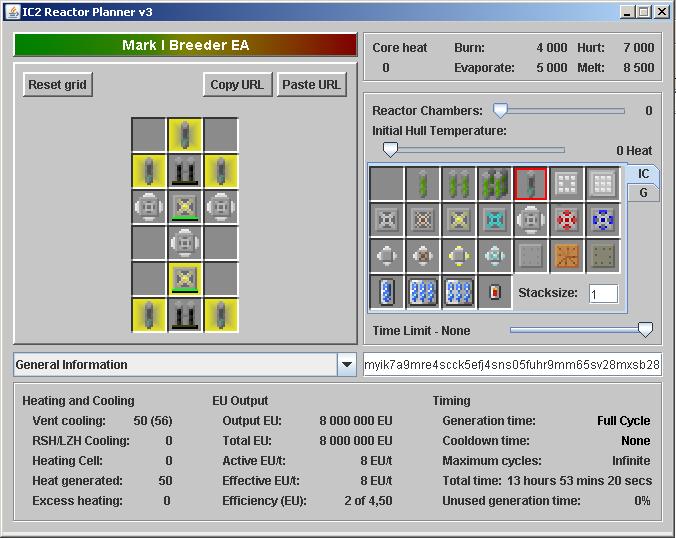
Task: Pick the red-outlined Depleted Isotope Cell in the palette
Action: 531,184
